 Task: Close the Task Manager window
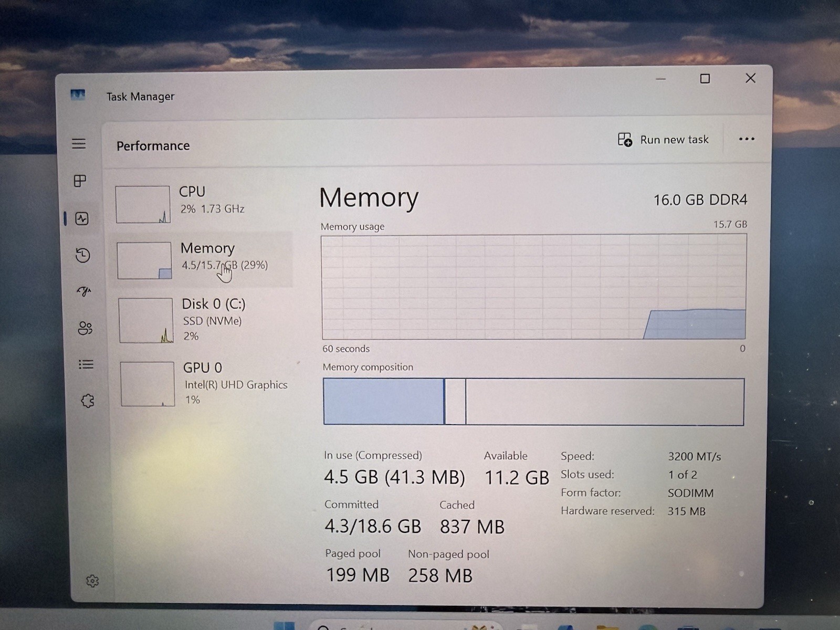(x=751, y=78)
